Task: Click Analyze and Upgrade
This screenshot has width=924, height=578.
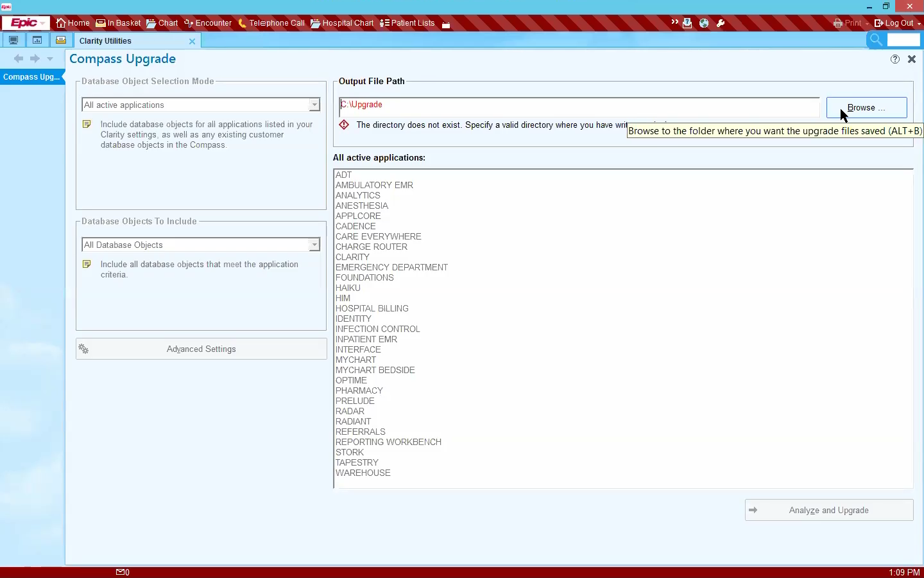Action: point(829,510)
